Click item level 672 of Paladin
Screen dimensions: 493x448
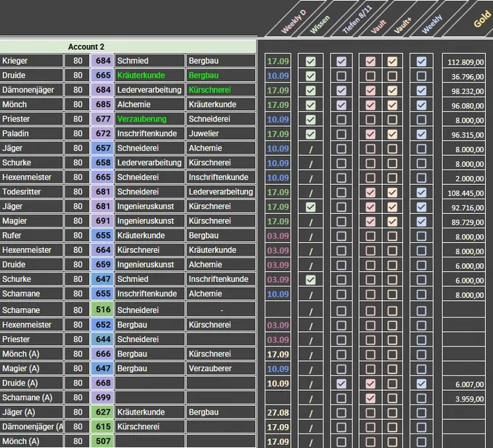point(102,133)
